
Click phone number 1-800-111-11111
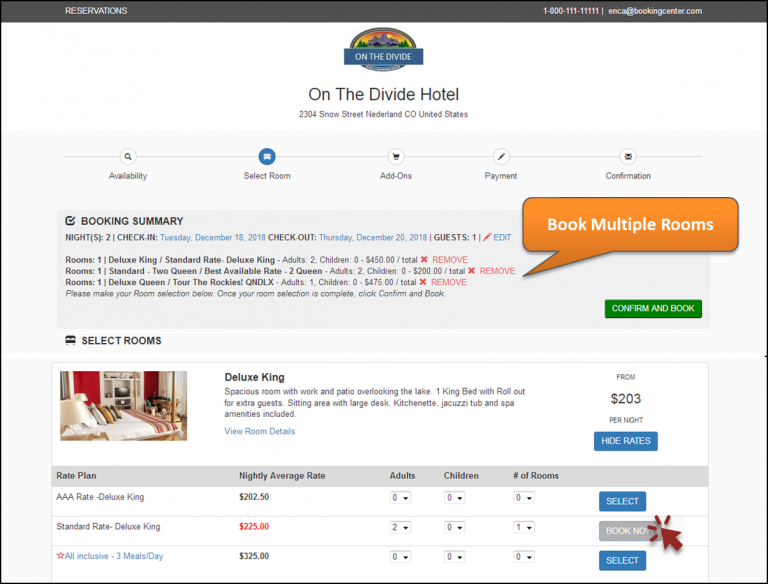click(x=571, y=11)
